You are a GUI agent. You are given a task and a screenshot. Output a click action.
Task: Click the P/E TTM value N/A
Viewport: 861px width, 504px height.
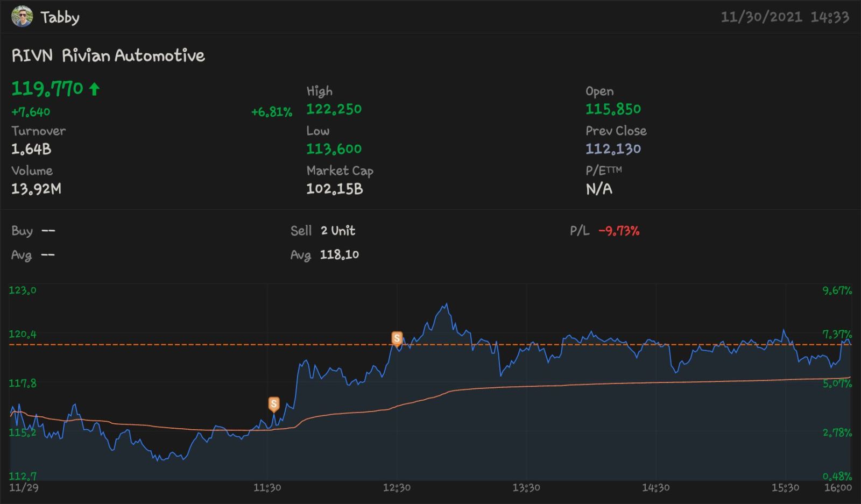(599, 189)
